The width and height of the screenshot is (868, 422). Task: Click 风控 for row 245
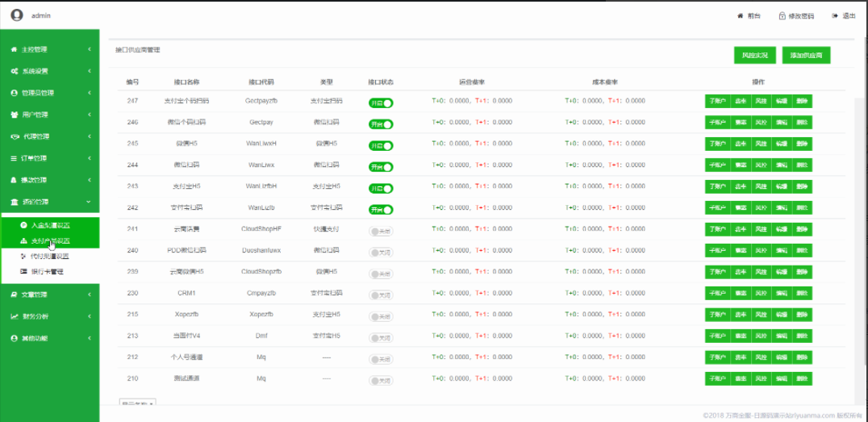pyautogui.click(x=761, y=144)
